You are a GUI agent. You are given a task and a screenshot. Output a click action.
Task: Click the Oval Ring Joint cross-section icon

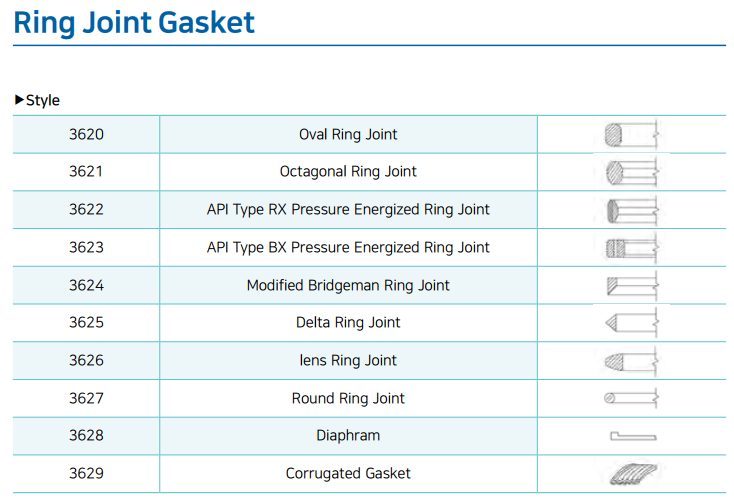(x=632, y=134)
